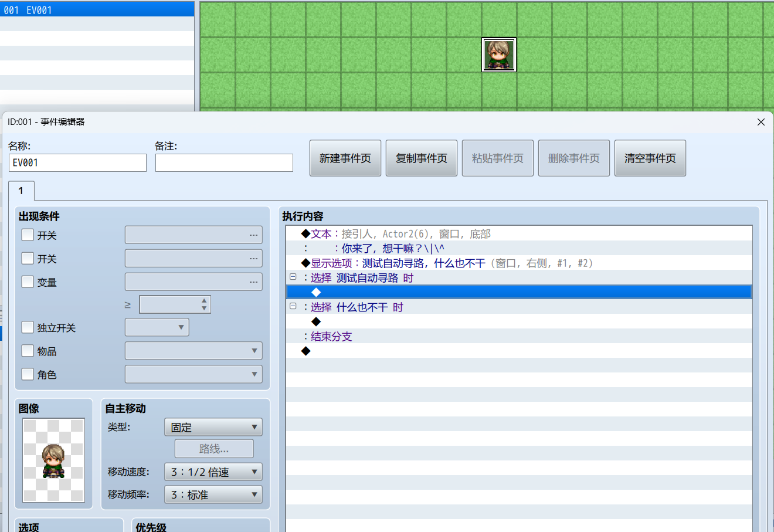Open the 物品 dropdown list
Viewport: 774px width, 532px height.
pos(193,351)
